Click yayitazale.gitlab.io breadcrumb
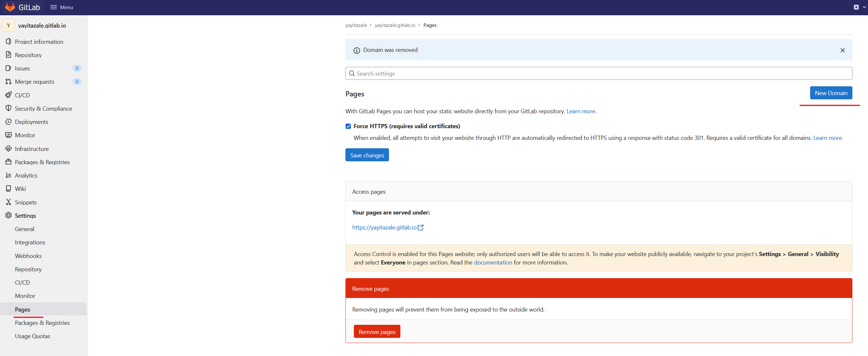 pyautogui.click(x=395, y=25)
